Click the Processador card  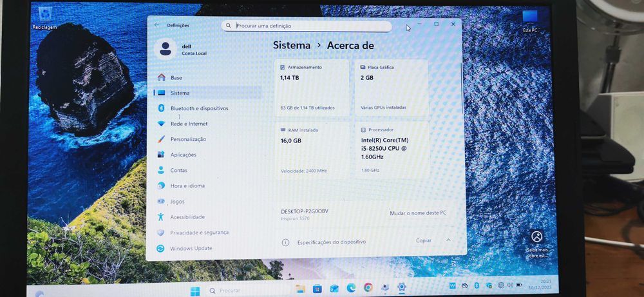392,149
